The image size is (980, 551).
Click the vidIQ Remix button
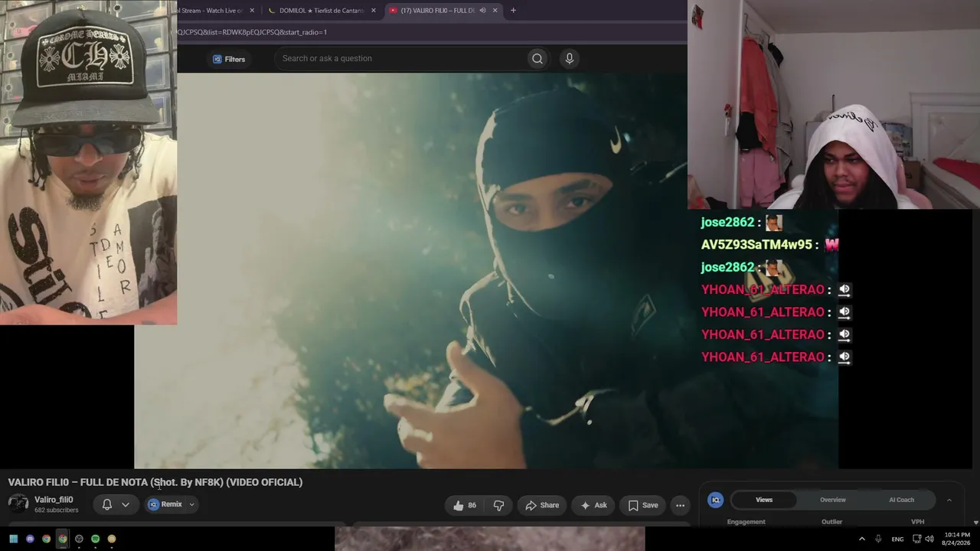point(165,504)
